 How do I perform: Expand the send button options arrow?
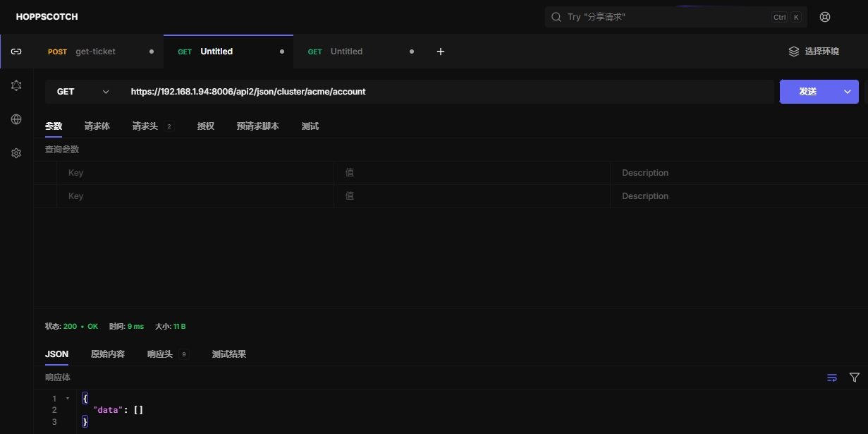pos(848,92)
